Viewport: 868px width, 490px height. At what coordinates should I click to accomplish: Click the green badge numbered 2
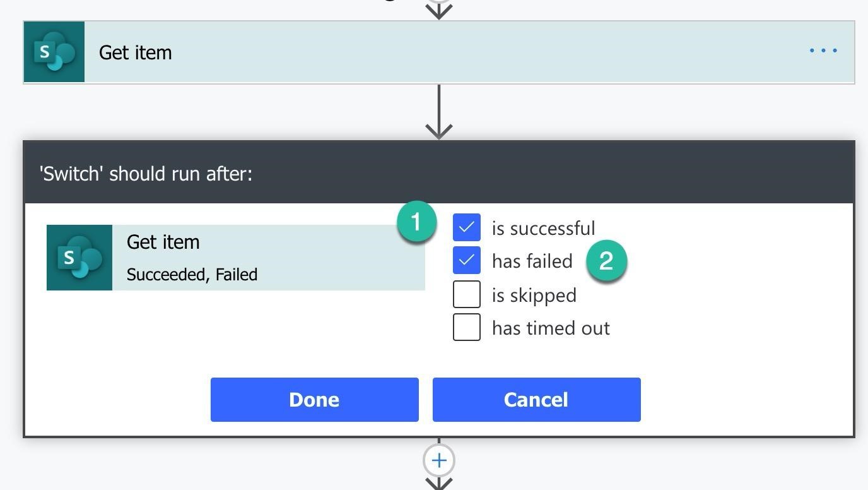[606, 261]
